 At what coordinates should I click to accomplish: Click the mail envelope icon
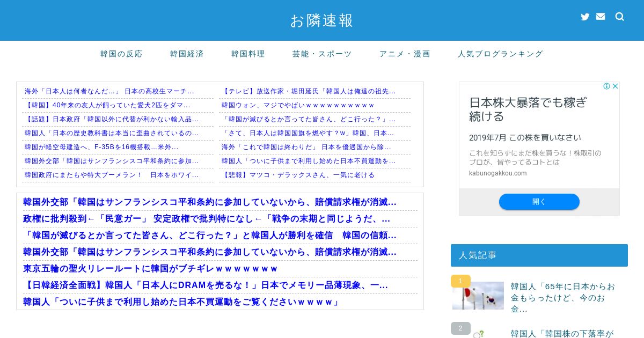click(601, 17)
